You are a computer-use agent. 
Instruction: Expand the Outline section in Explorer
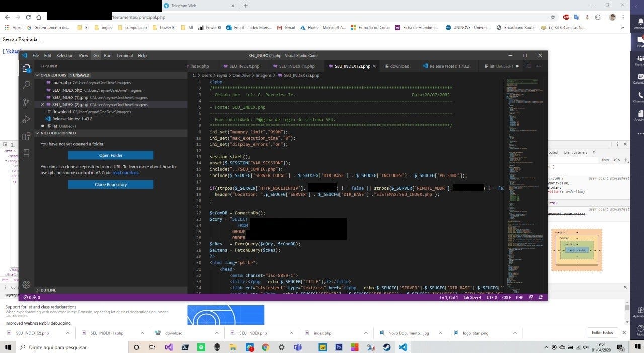coord(49,290)
